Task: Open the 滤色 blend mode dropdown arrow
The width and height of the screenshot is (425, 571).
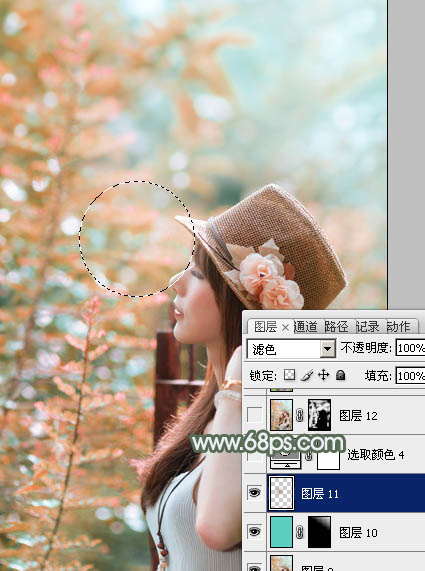Action: [328, 349]
